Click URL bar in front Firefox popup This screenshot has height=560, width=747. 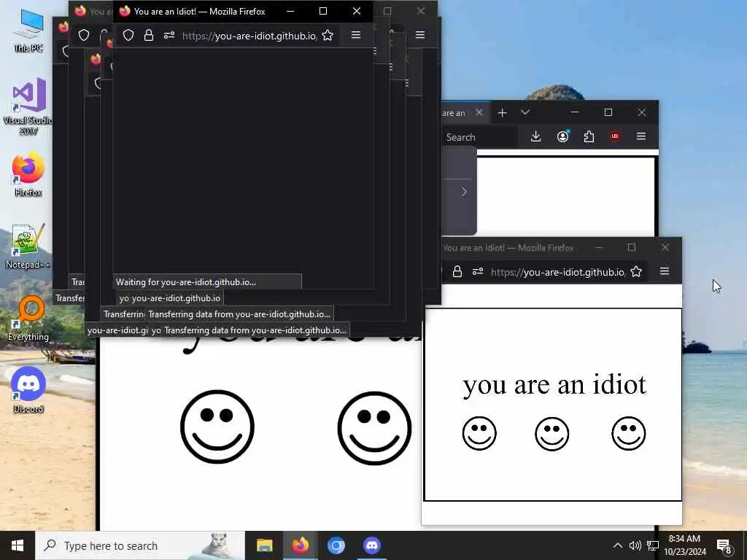[x=249, y=36]
